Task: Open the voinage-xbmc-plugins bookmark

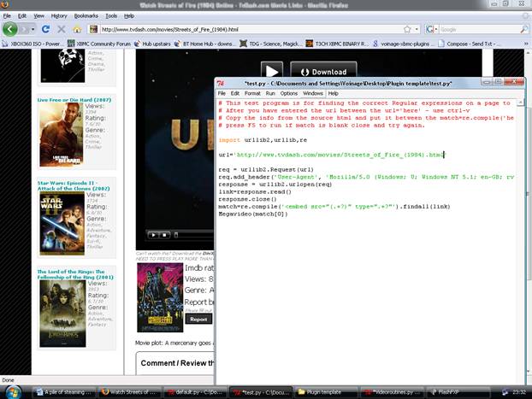Action: point(402,44)
